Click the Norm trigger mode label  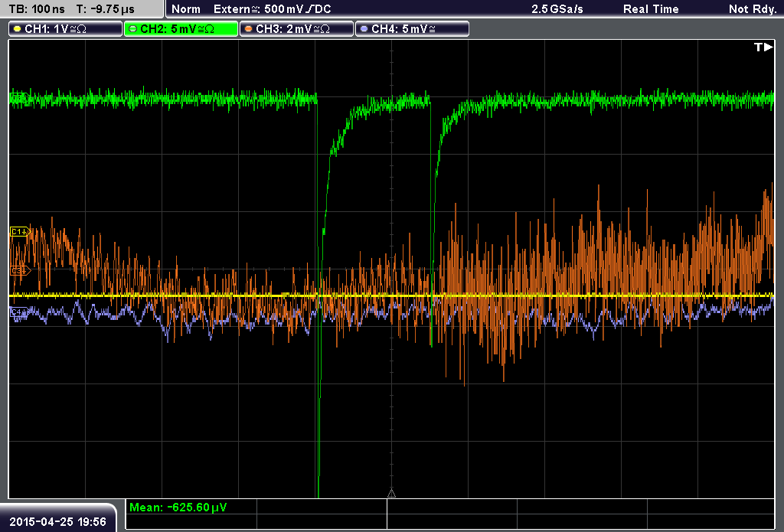pyautogui.click(x=186, y=9)
